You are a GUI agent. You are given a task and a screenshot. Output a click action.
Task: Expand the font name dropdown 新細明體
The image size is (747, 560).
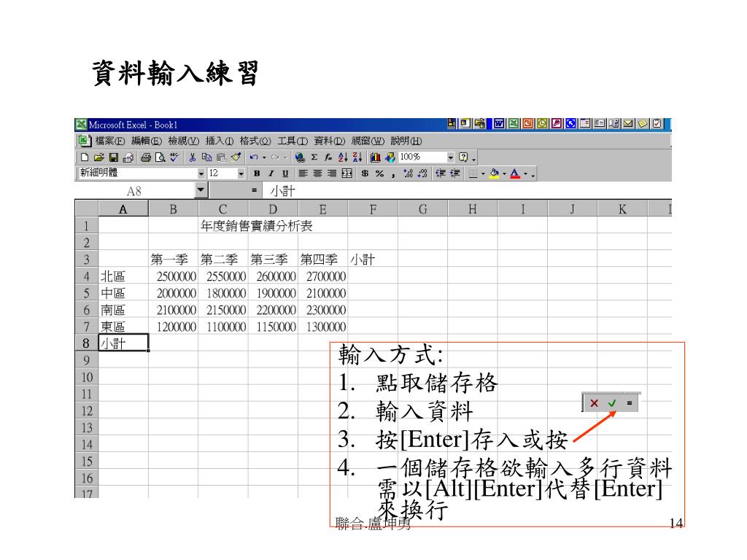[x=201, y=174]
